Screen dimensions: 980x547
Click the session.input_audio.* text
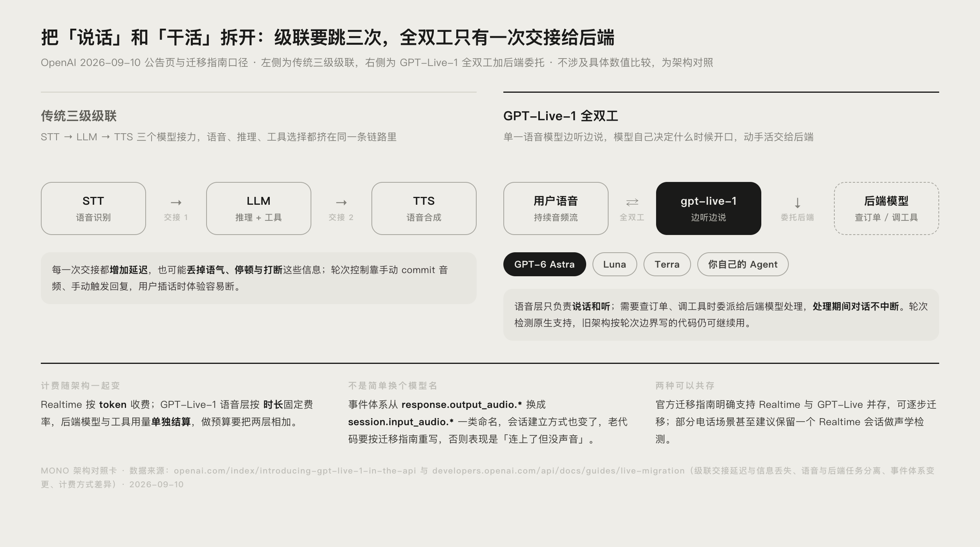coord(401,422)
